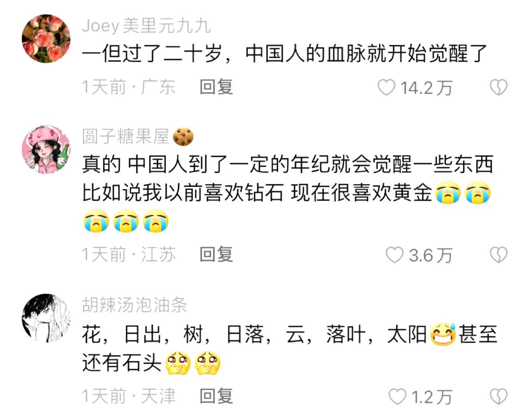Open username Joey美里元九九 profile

(x=146, y=26)
